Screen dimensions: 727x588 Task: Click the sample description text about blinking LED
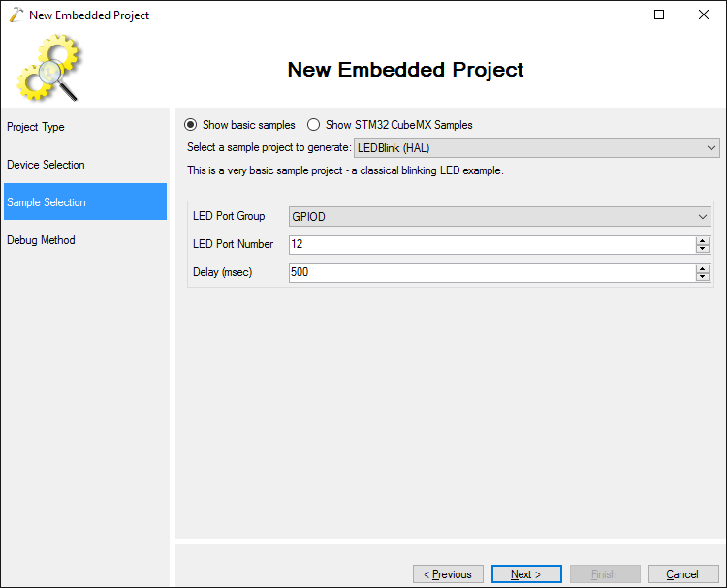[345, 170]
